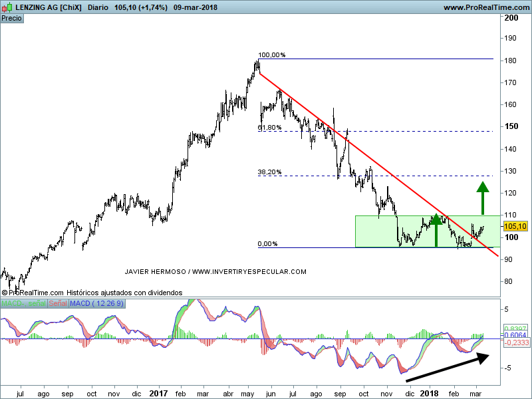Click the 61,80% Fibonacci level label
This screenshot has width=532, height=399.
(x=269, y=127)
